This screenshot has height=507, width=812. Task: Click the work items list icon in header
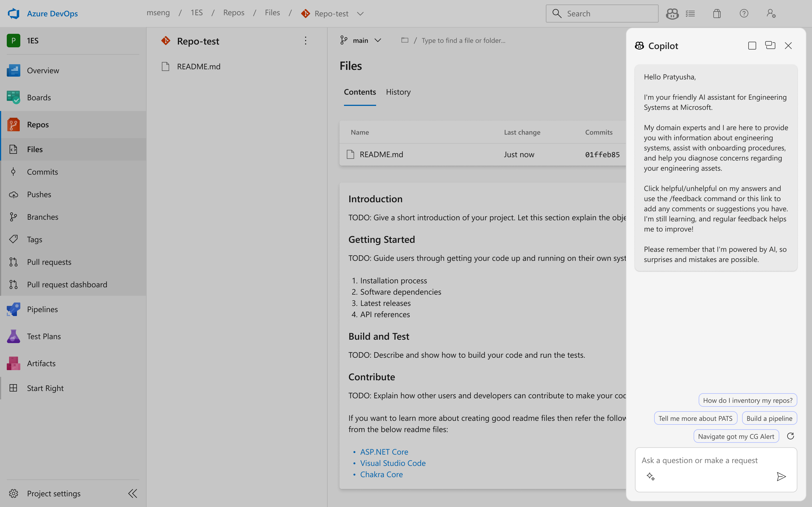(x=690, y=14)
